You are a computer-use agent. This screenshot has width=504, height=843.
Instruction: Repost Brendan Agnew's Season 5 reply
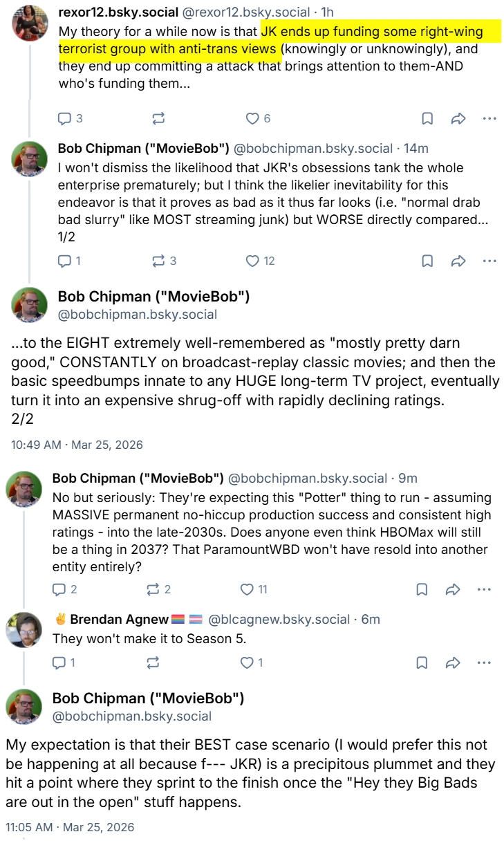pyautogui.click(x=153, y=663)
